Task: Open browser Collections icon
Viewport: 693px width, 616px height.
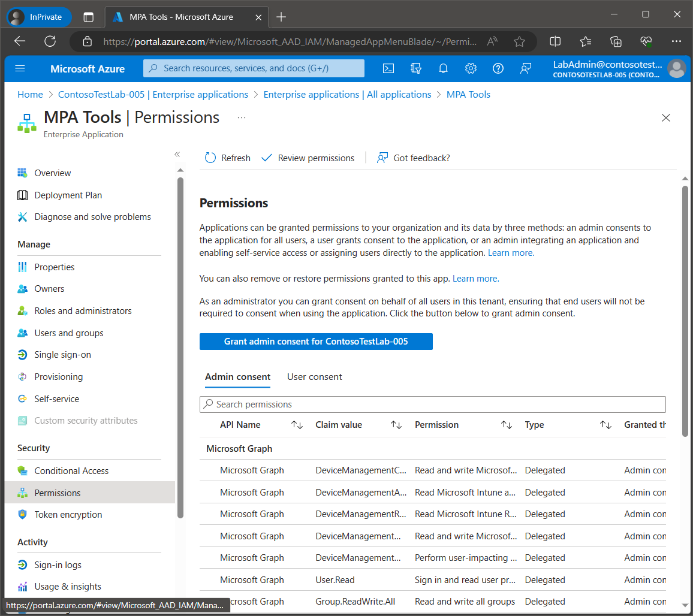Action: (x=616, y=41)
